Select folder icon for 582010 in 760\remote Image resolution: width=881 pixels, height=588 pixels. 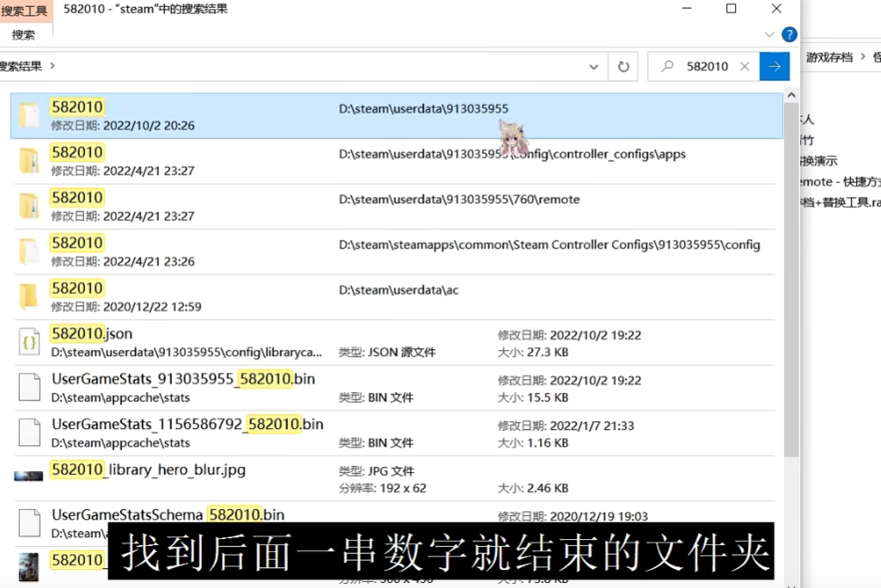pyautogui.click(x=28, y=206)
